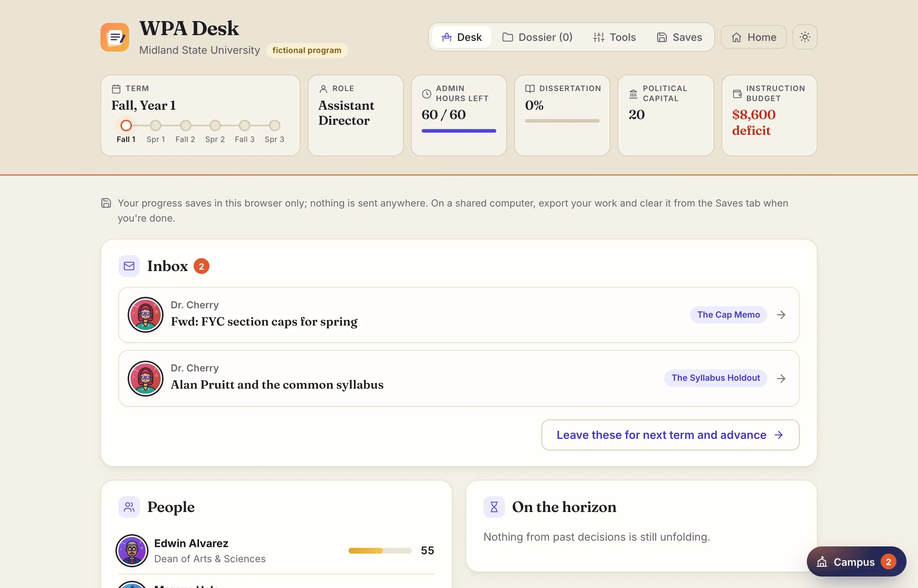Open the Fwd: FYC section caps for spring message

coord(459,315)
